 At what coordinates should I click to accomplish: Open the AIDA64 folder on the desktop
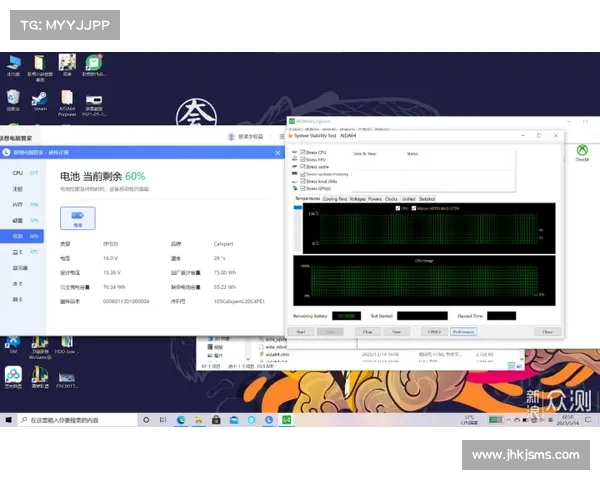(x=67, y=103)
